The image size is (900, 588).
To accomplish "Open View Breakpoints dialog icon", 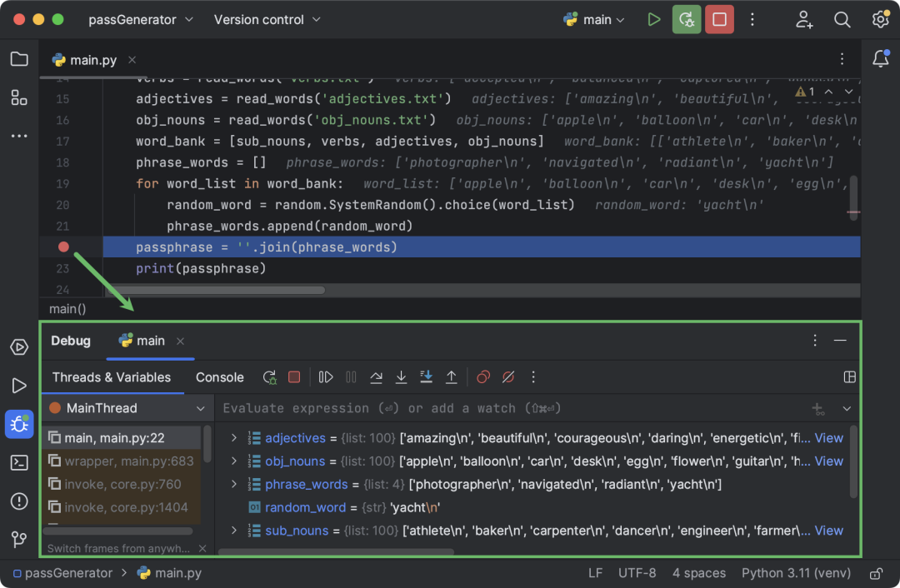I will pyautogui.click(x=483, y=377).
